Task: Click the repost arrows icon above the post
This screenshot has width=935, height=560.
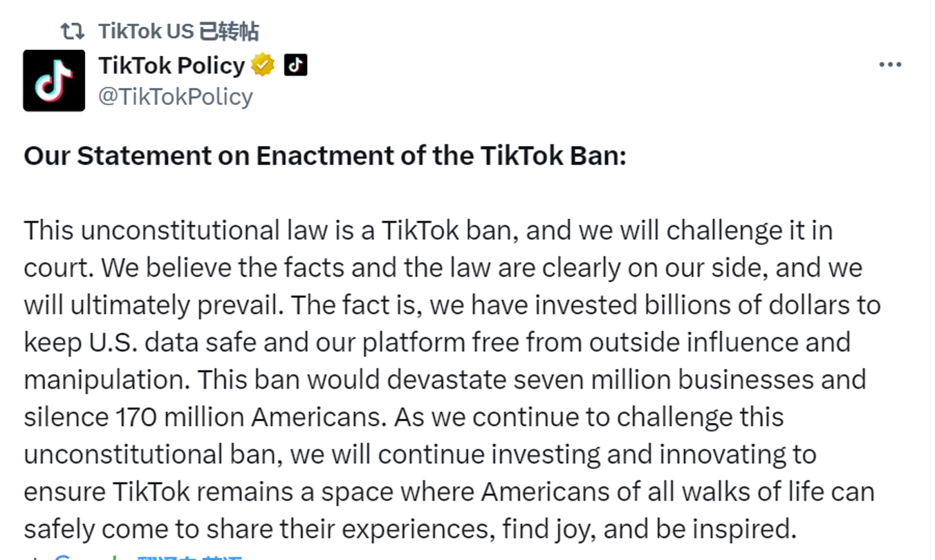Action: (73, 30)
